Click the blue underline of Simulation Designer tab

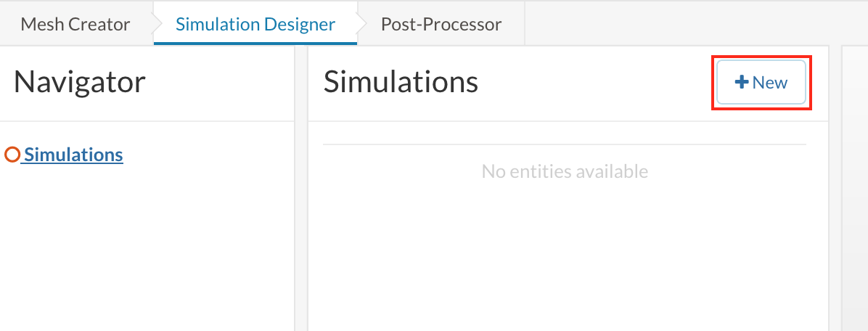point(255,43)
